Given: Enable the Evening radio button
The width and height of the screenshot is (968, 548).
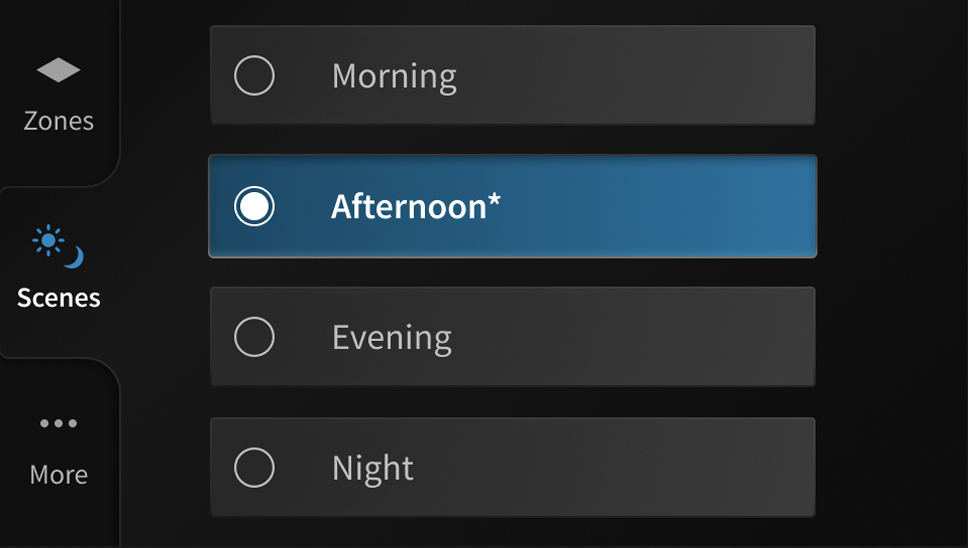Looking at the screenshot, I should 254,337.
